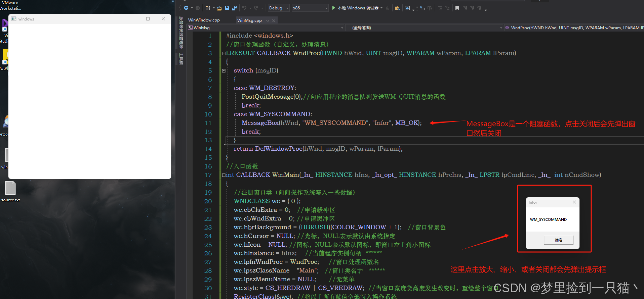Open Find in Files folder-search icon
The width and height of the screenshot is (644, 299).
[397, 8]
